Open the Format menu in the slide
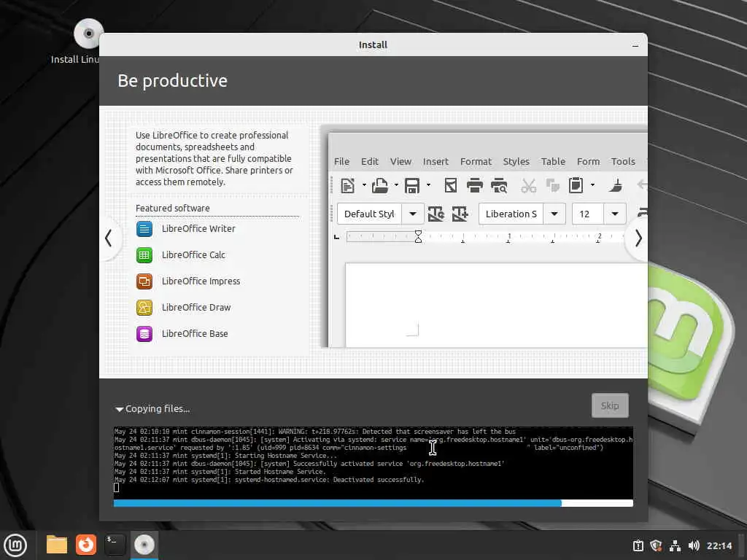Image resolution: width=747 pixels, height=560 pixels. click(476, 161)
